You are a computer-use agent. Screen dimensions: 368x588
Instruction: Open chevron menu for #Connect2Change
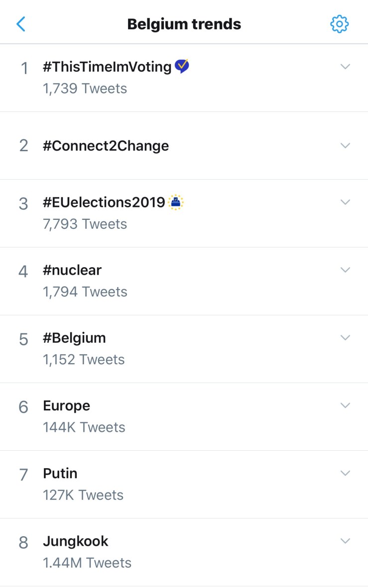coord(345,145)
